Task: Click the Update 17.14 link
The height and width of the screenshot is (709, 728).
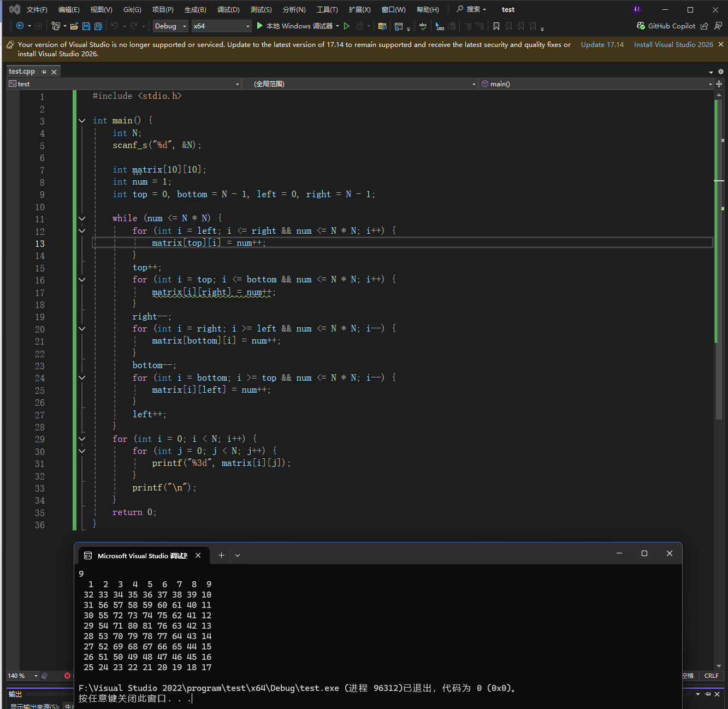Action: click(602, 45)
